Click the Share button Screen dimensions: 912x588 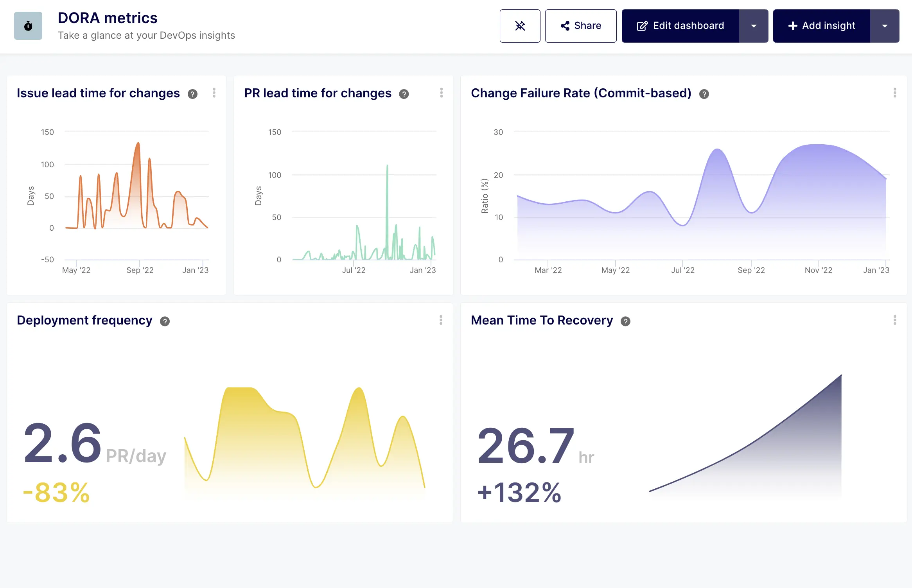point(581,26)
